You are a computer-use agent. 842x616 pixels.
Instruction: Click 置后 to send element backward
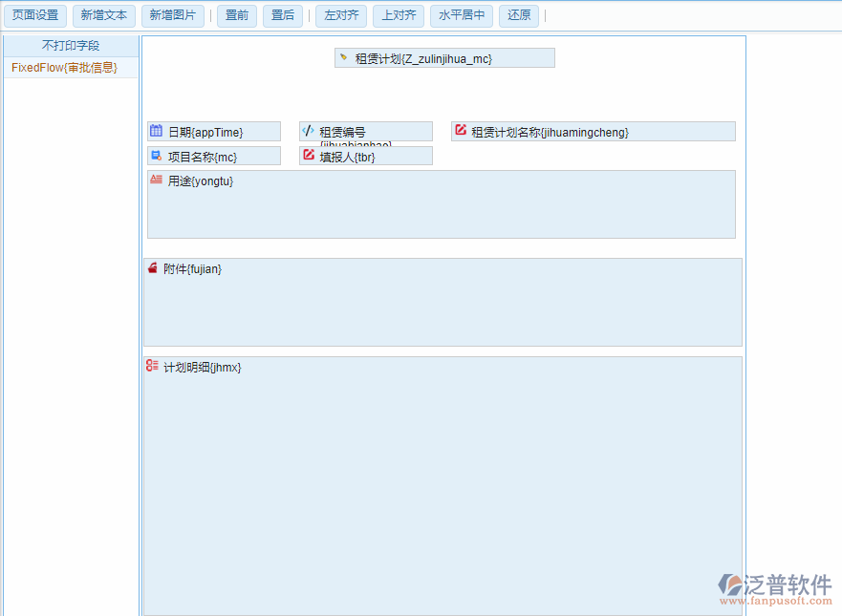pyautogui.click(x=283, y=15)
